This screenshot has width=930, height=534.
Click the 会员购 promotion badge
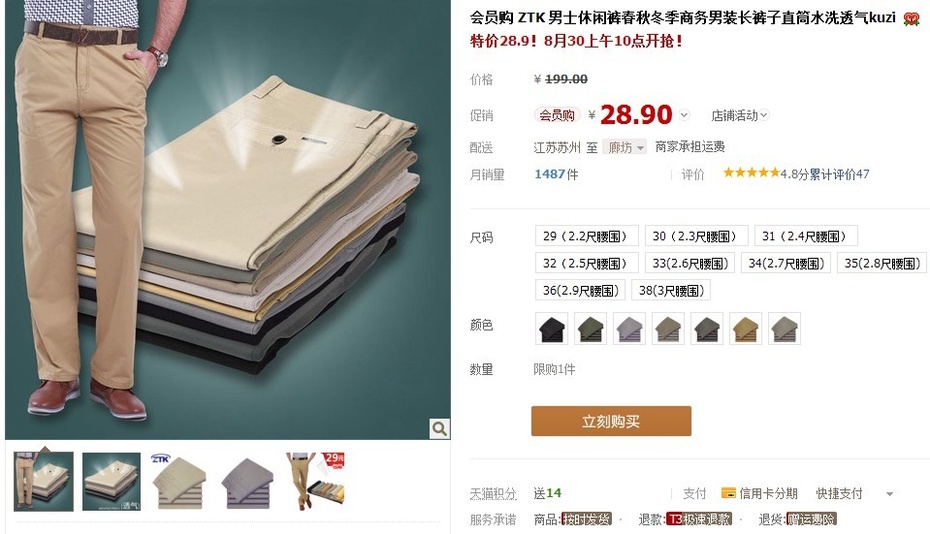556,115
